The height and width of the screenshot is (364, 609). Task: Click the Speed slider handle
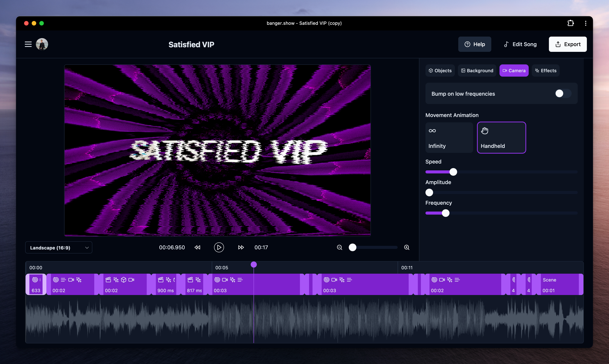(x=454, y=172)
